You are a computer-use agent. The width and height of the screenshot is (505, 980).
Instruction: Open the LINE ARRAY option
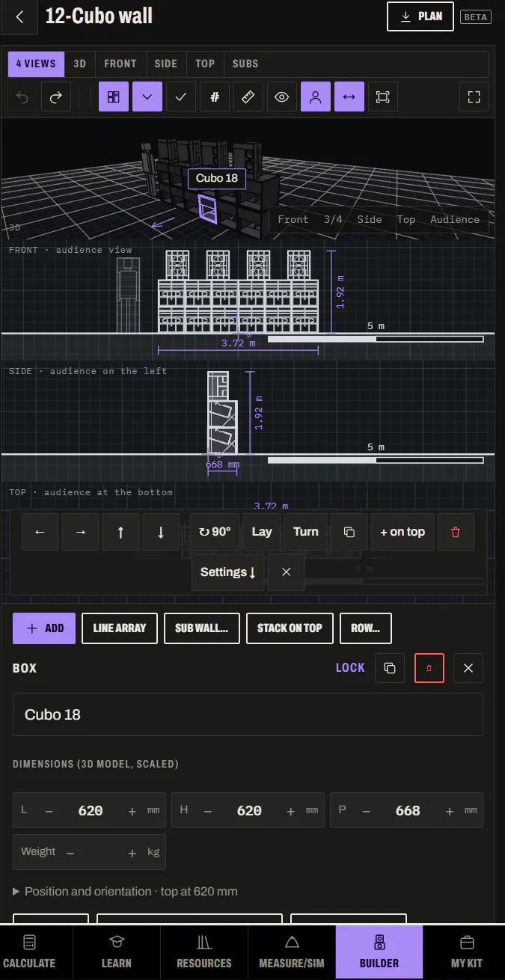[x=120, y=628]
